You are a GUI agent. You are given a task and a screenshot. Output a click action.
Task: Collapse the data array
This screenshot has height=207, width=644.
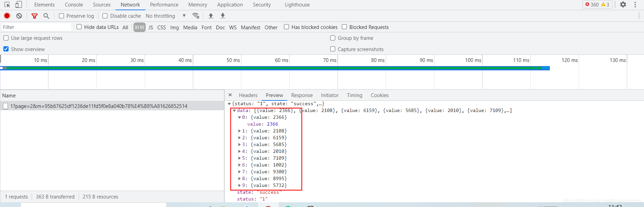[234, 111]
